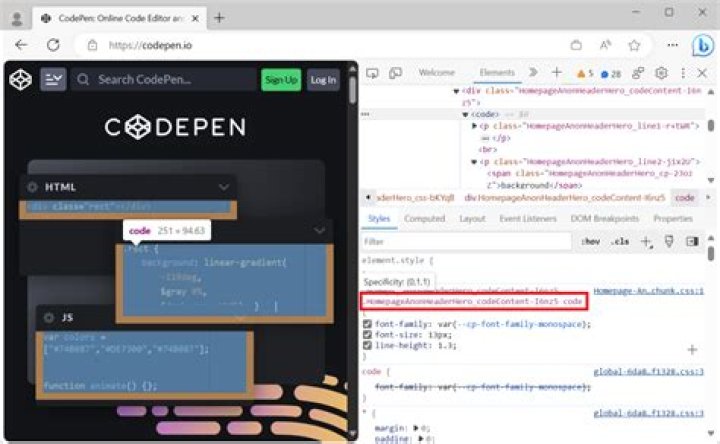The width and height of the screenshot is (720, 444).
Task: Toggle rendering emulations paintbrush icon
Action: [x=669, y=242]
